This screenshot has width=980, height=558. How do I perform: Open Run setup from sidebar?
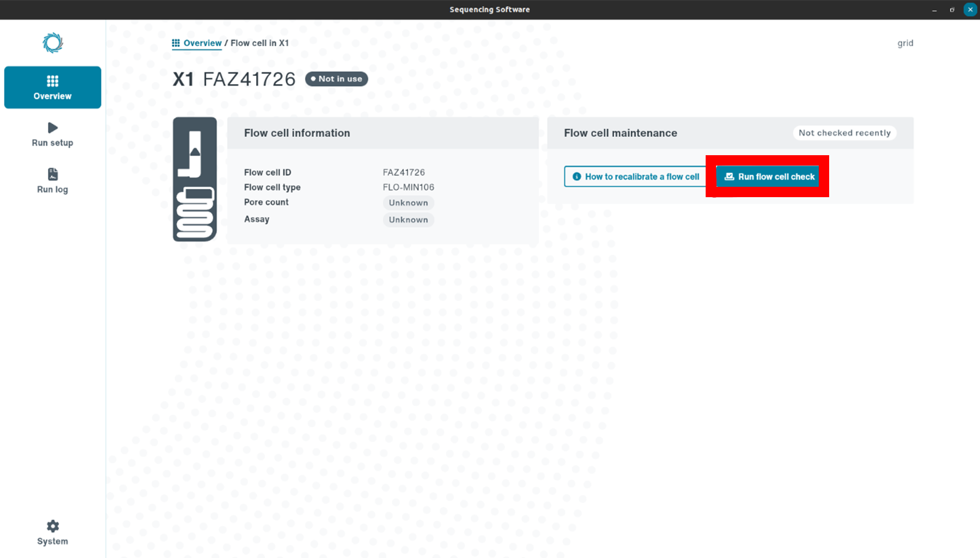click(x=52, y=134)
